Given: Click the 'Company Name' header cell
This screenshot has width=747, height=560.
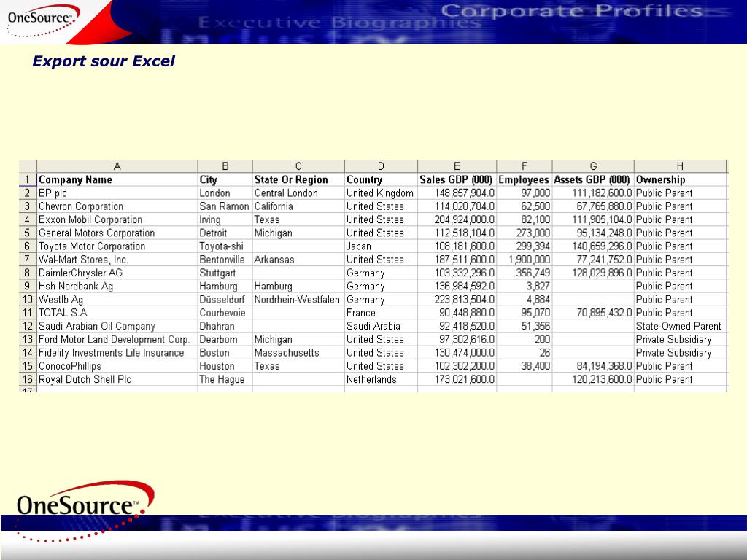Looking at the screenshot, I should coord(117,179).
